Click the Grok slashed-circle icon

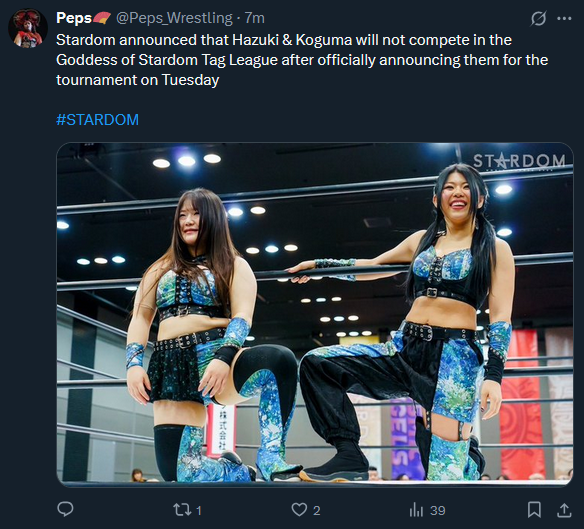538,18
